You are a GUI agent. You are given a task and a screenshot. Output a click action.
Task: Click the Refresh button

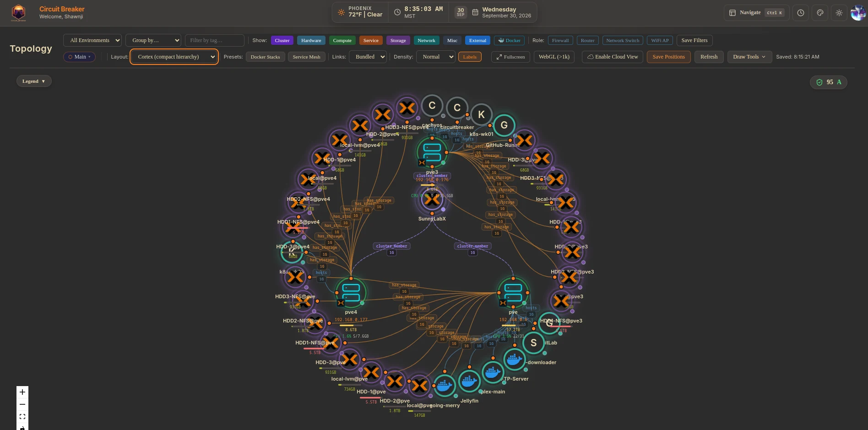(x=709, y=57)
